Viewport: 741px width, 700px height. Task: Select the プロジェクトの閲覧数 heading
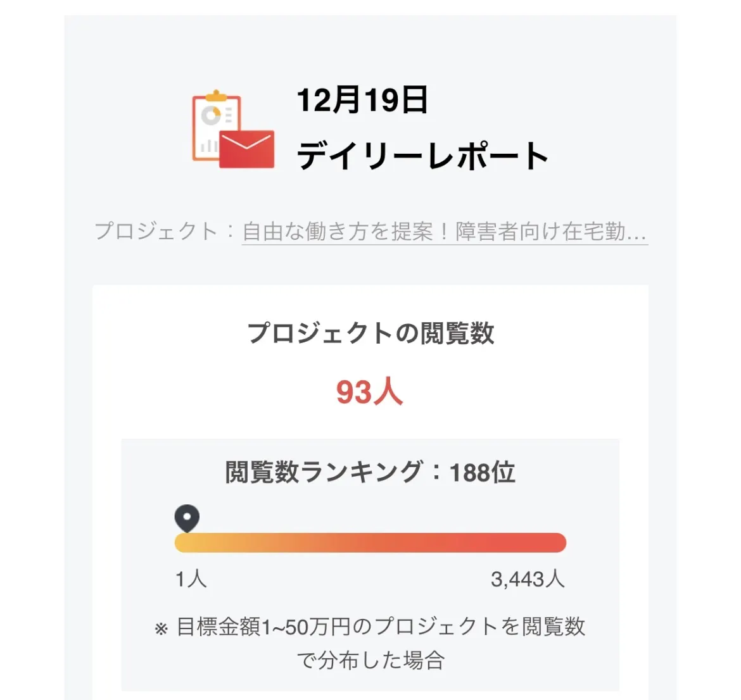pyautogui.click(x=370, y=333)
